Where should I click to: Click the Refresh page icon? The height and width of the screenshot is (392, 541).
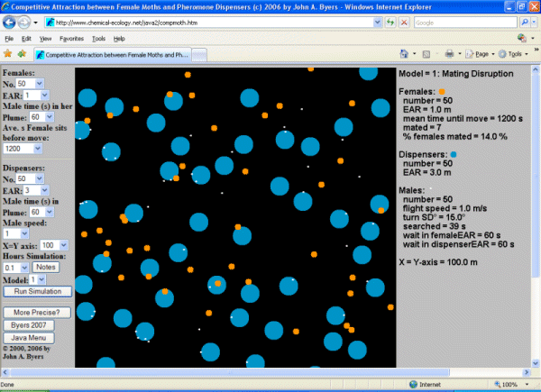pyautogui.click(x=390, y=23)
